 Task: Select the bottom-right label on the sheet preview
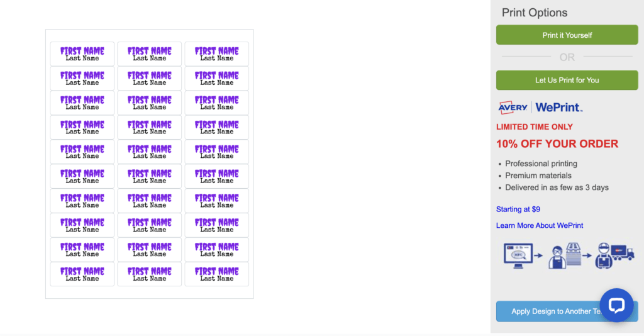tap(216, 274)
